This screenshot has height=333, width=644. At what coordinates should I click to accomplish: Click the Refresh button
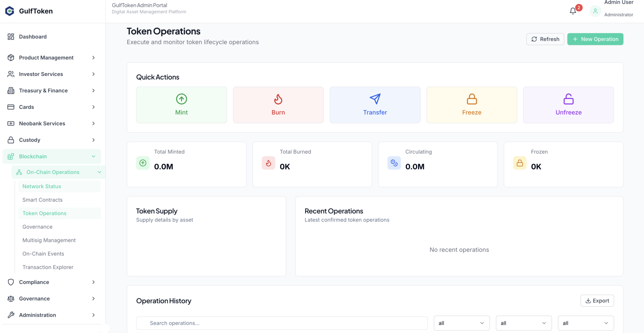click(x=545, y=39)
